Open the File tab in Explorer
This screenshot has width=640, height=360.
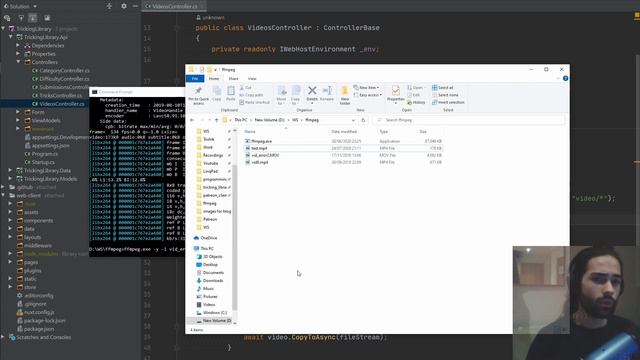[195, 78]
